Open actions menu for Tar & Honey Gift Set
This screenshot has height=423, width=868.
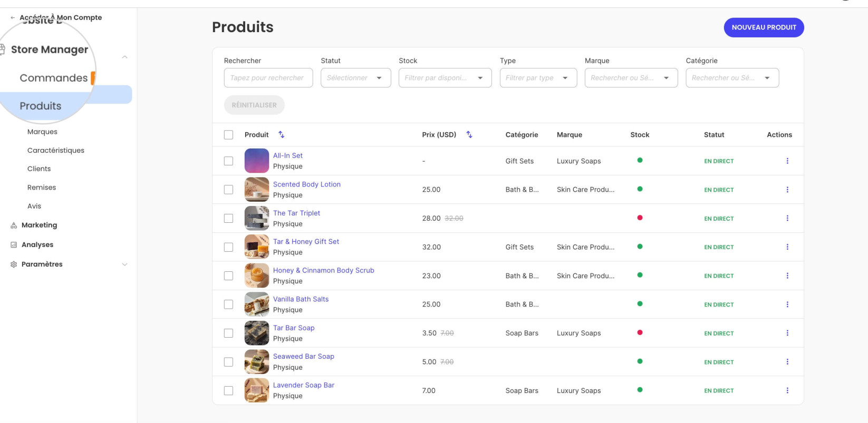(x=787, y=247)
